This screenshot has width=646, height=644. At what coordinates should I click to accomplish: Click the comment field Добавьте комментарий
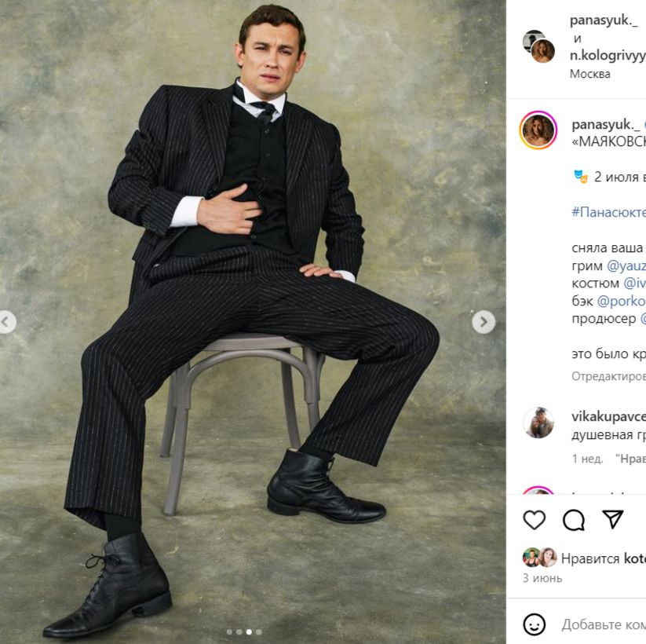coord(603,624)
